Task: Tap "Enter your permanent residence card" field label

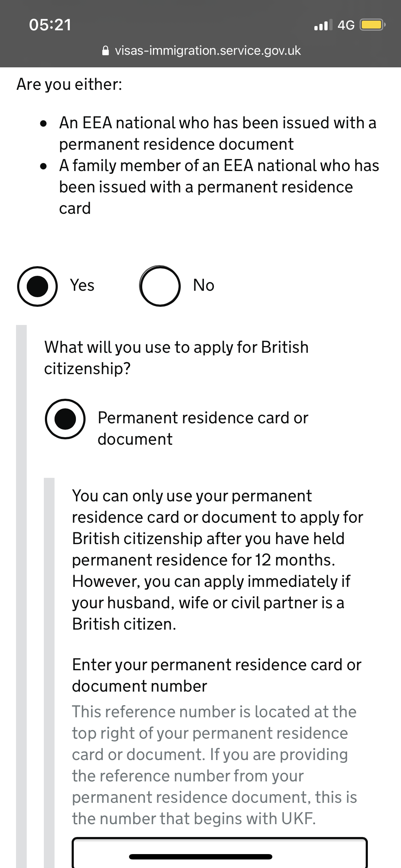Action: click(x=216, y=675)
